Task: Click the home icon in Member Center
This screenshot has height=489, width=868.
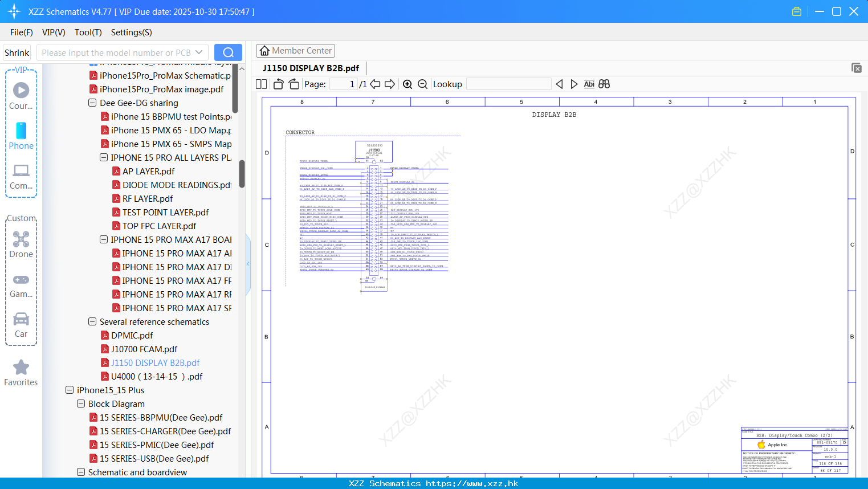Action: tap(264, 51)
